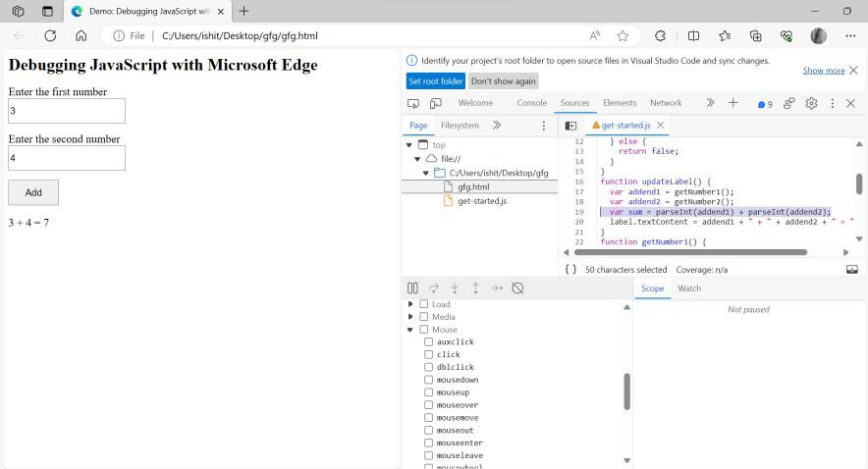Click the read aloud icon
This screenshot has height=469, width=868.
point(594,36)
